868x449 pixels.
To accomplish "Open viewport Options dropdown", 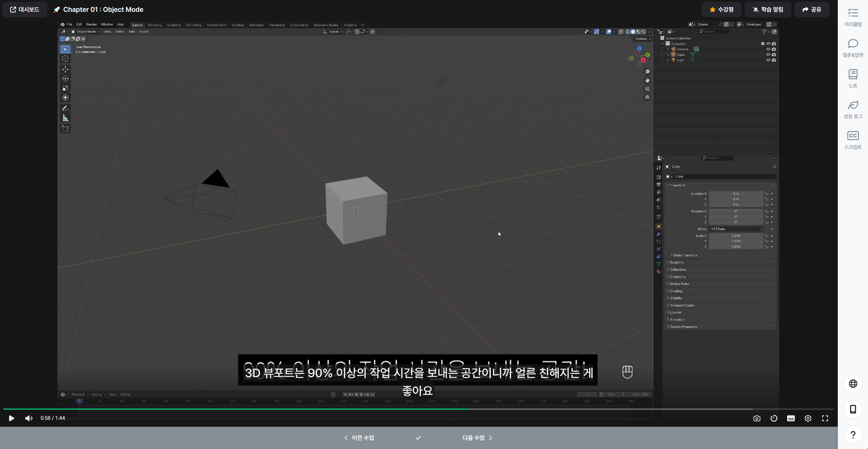I will [x=643, y=39].
